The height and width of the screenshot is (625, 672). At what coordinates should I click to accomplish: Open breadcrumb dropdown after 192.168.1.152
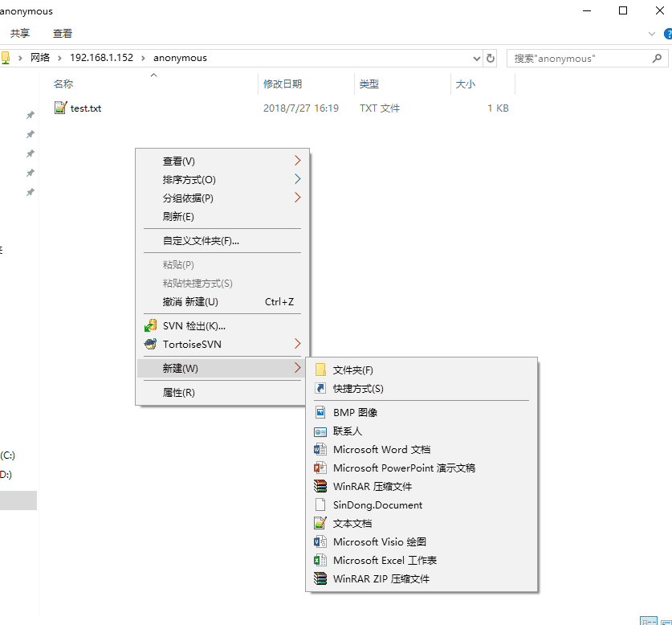(x=143, y=59)
